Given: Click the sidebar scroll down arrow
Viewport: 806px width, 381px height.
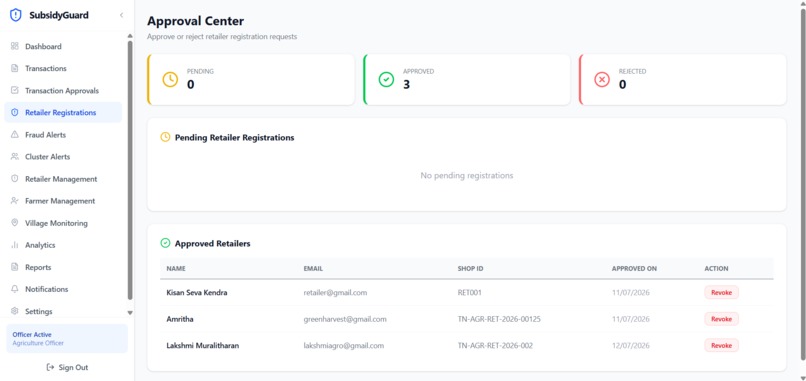Looking at the screenshot, I should [x=130, y=313].
